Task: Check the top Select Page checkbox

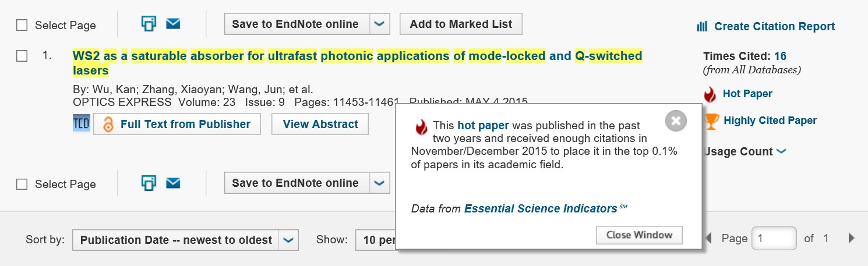Action: click(22, 25)
